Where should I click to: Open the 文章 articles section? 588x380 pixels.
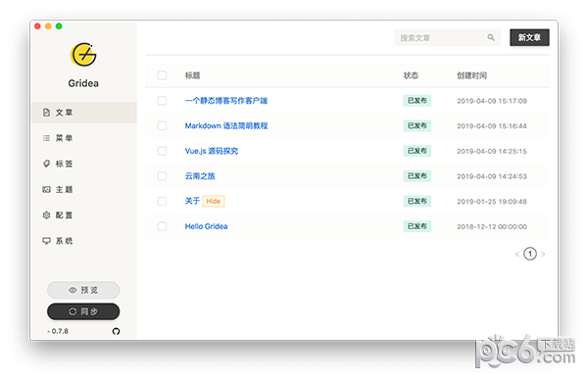84,113
